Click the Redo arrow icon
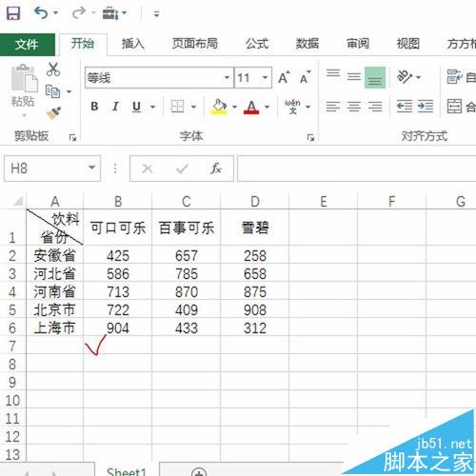The height and width of the screenshot is (476, 476). [x=79, y=13]
